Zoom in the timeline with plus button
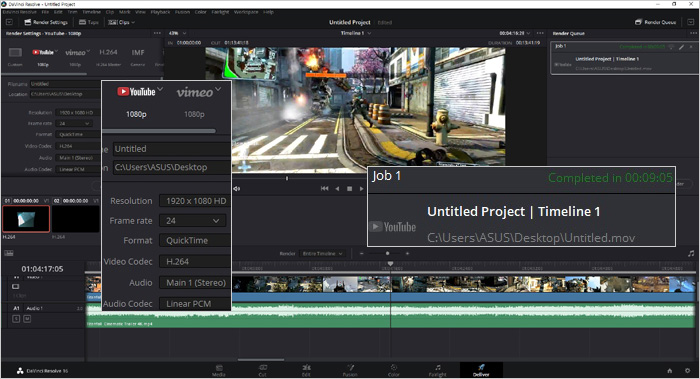The height and width of the screenshot is (379, 700). 407,254
